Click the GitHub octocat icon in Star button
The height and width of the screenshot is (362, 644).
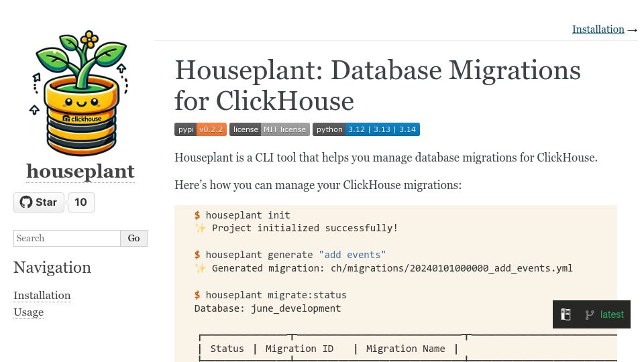click(x=26, y=202)
